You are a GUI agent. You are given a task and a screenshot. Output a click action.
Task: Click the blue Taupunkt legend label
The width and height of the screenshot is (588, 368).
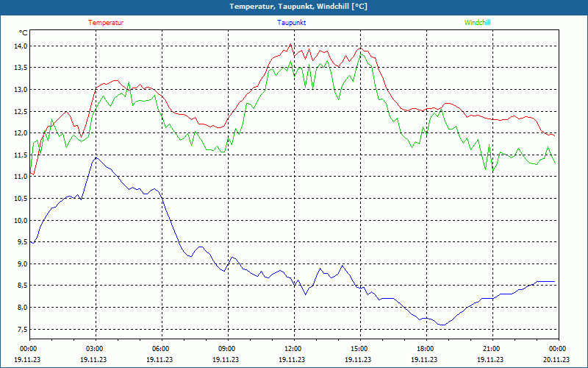pos(292,23)
